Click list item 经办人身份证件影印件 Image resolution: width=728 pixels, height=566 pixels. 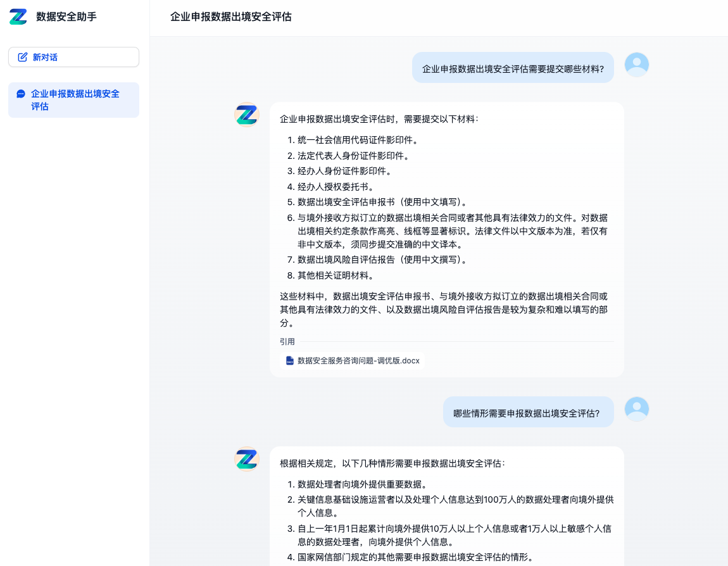click(346, 172)
